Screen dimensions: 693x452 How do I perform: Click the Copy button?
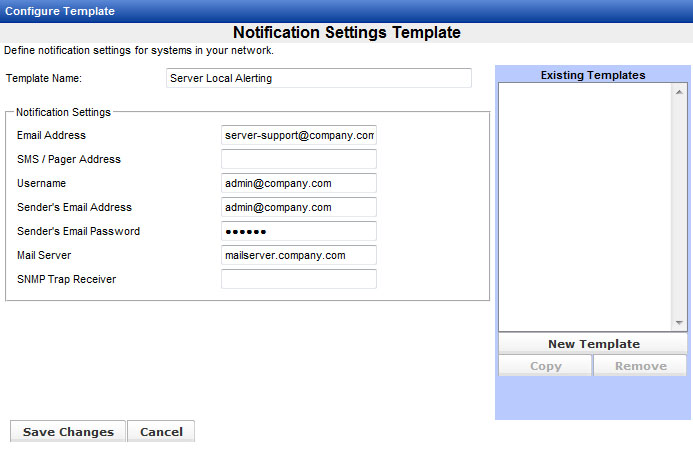pos(545,366)
